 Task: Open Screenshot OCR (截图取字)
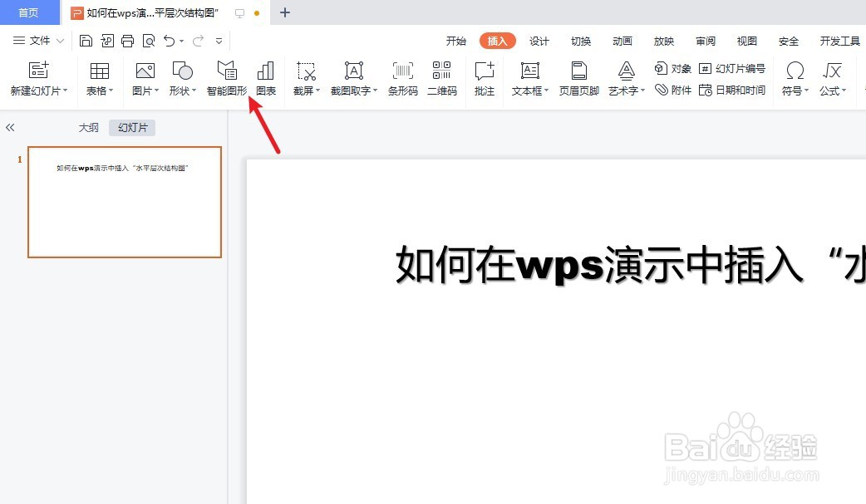point(353,78)
